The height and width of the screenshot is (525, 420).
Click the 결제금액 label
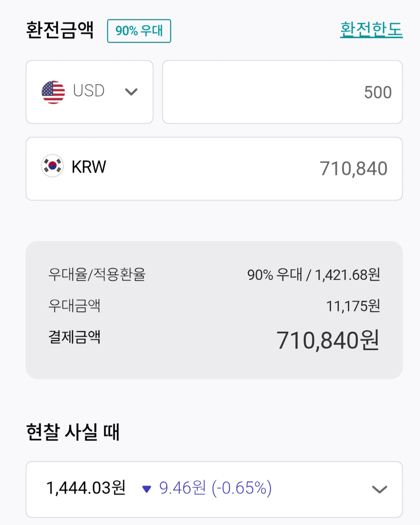click(74, 337)
